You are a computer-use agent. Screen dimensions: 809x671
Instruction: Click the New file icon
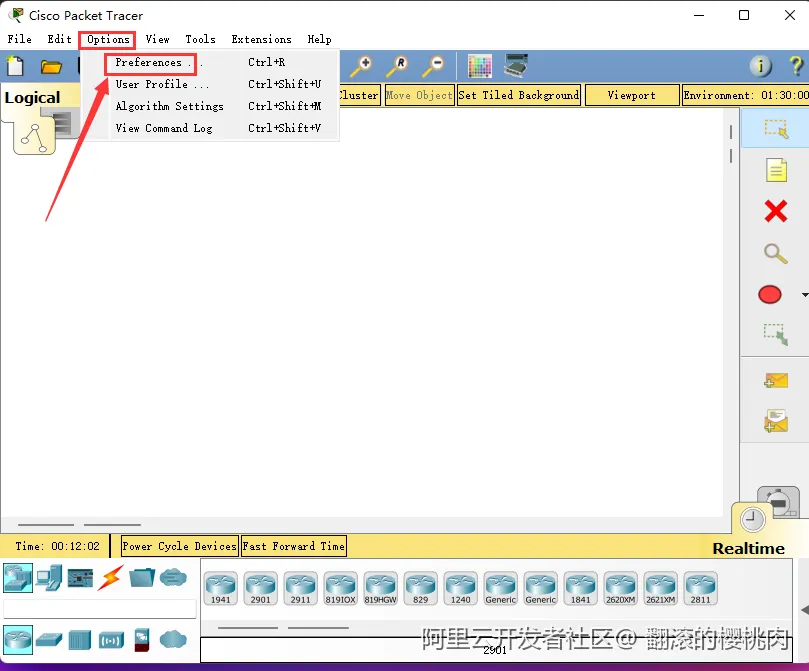(15, 66)
